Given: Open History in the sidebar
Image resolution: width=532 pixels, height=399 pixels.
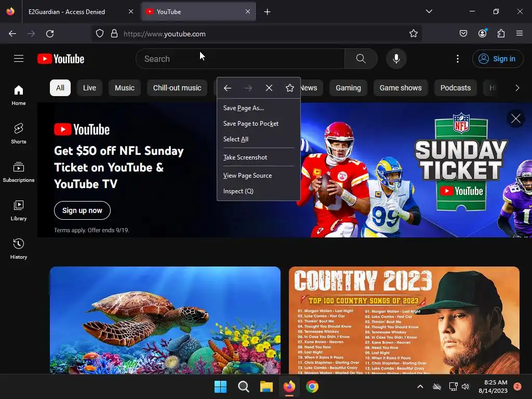Looking at the screenshot, I should 19,249.
